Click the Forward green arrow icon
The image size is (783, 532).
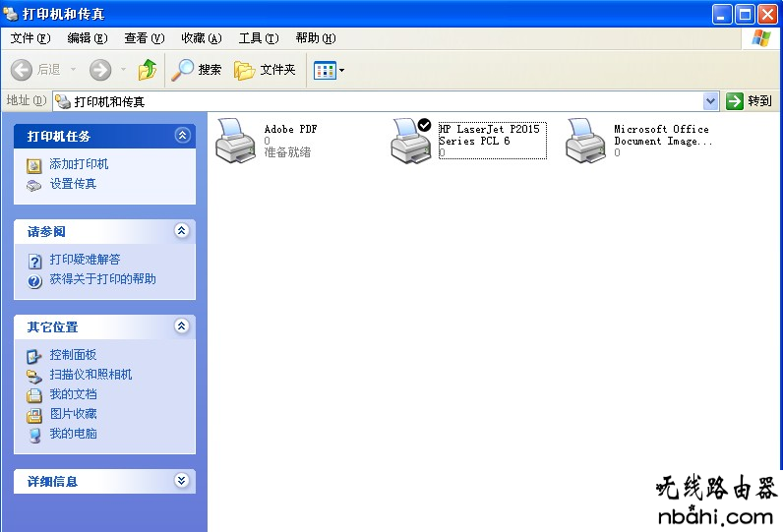(100, 70)
